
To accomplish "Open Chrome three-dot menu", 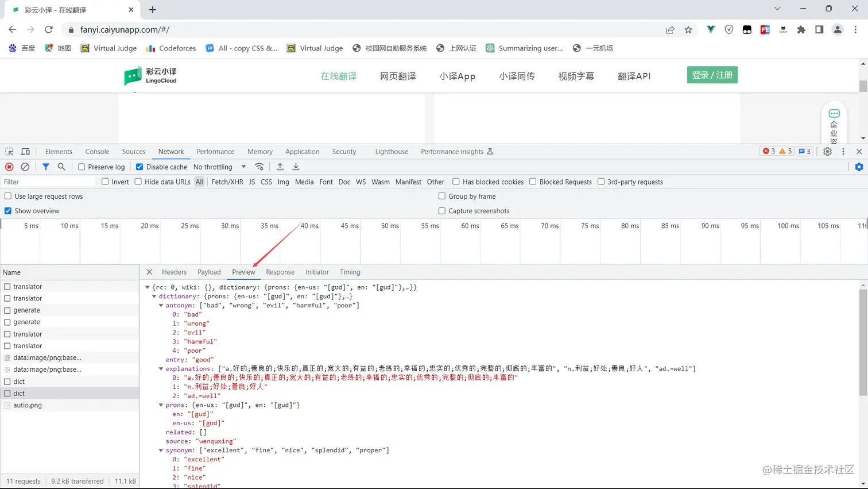I will pos(855,30).
